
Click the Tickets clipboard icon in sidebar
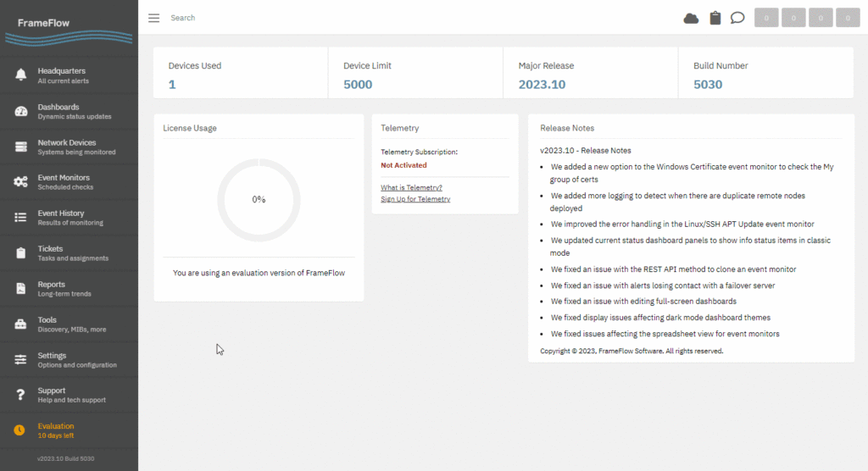20,253
